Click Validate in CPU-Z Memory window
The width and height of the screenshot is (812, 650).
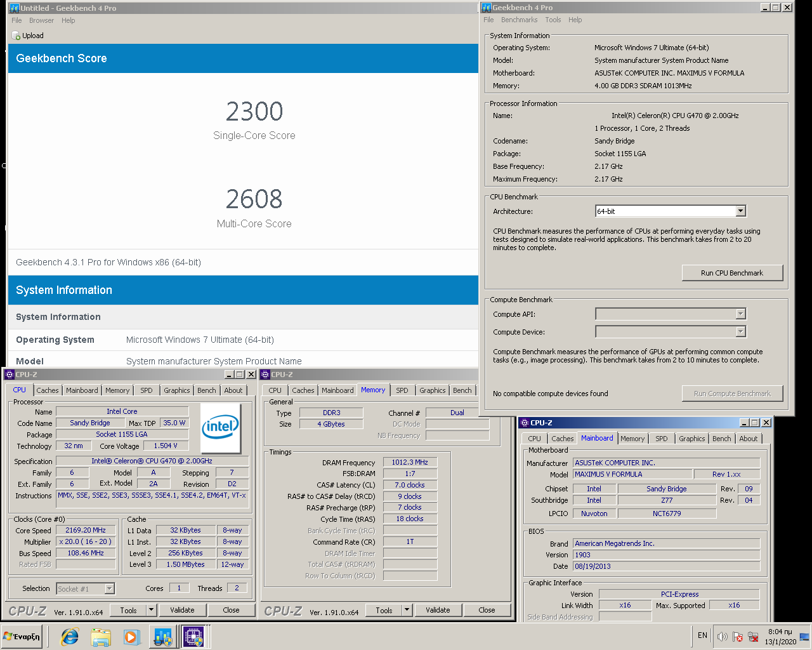[x=438, y=610]
